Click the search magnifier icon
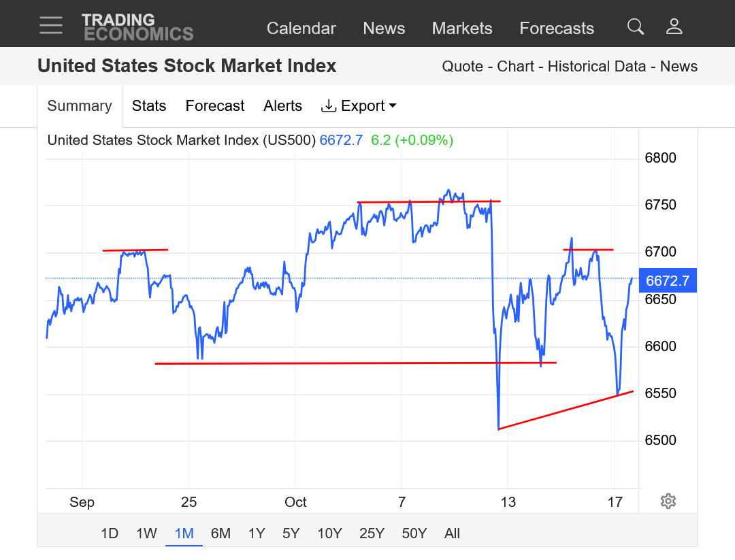 pyautogui.click(x=636, y=27)
